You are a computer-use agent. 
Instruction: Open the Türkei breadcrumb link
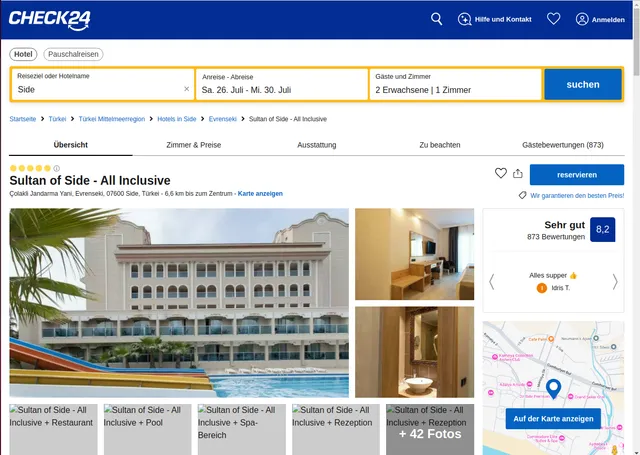pos(57,119)
